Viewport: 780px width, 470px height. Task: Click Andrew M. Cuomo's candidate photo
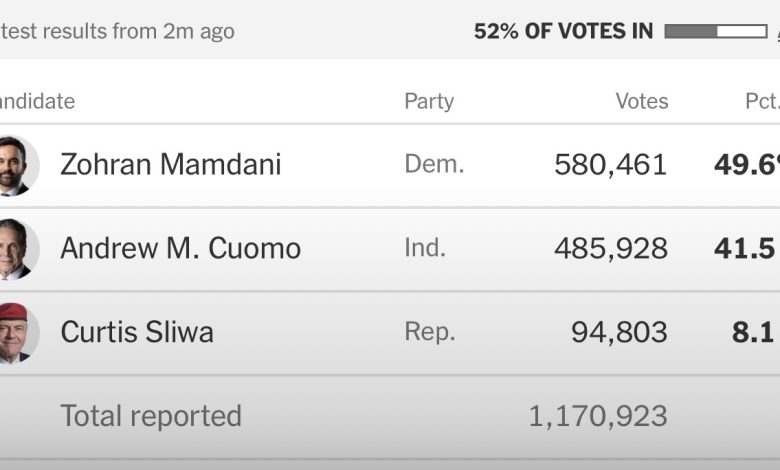coord(16,249)
